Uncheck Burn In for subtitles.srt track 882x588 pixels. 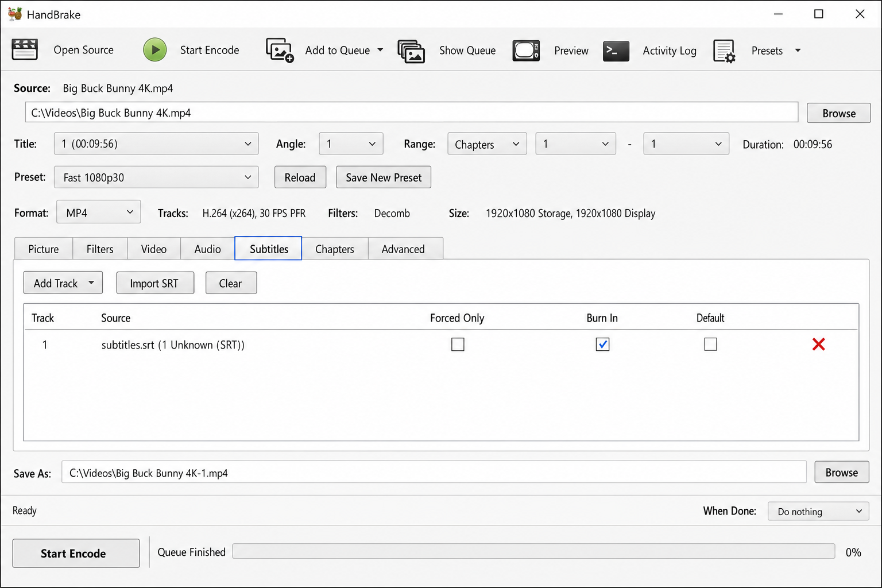pyautogui.click(x=602, y=345)
